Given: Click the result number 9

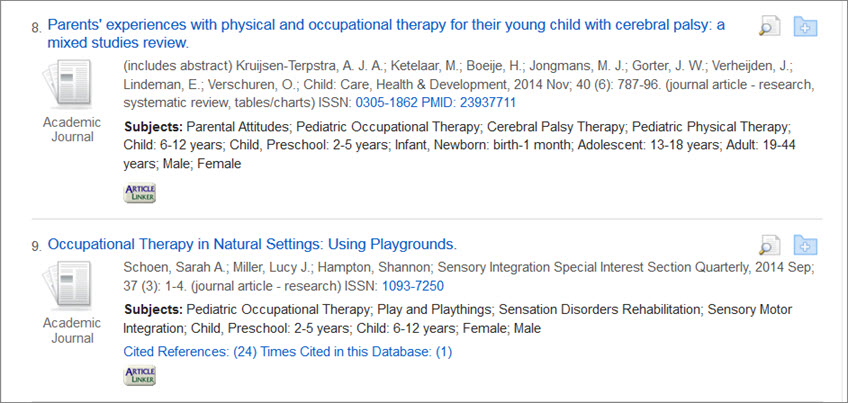Looking at the screenshot, I should click(x=36, y=245).
